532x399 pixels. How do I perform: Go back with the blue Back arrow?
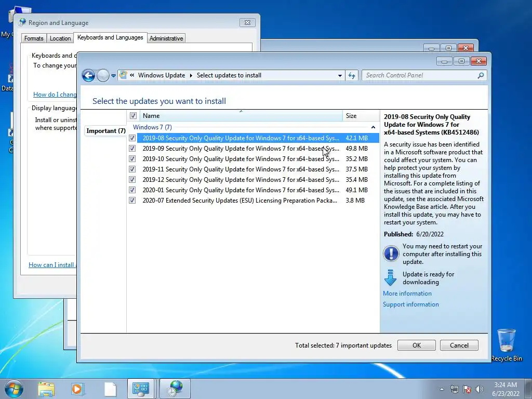click(88, 76)
